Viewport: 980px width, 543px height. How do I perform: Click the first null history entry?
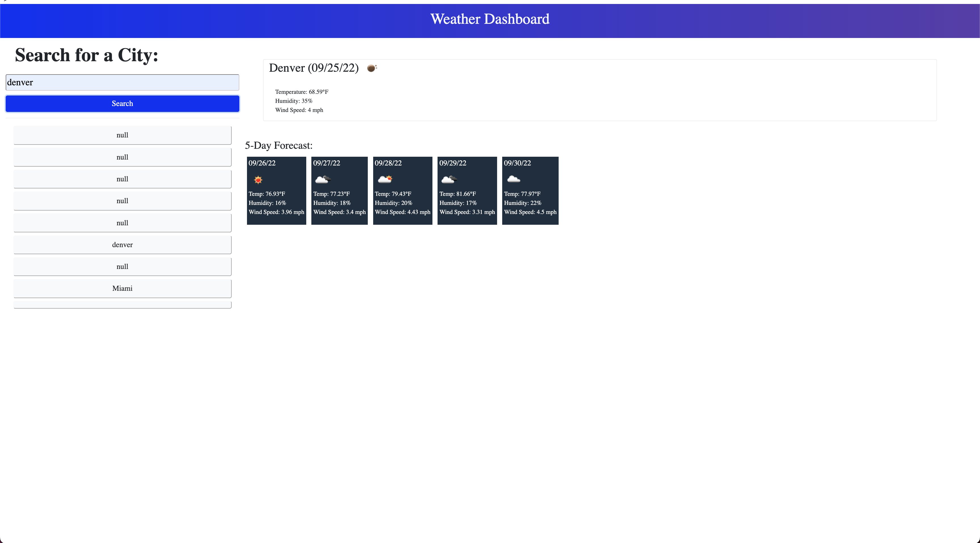[122, 135]
